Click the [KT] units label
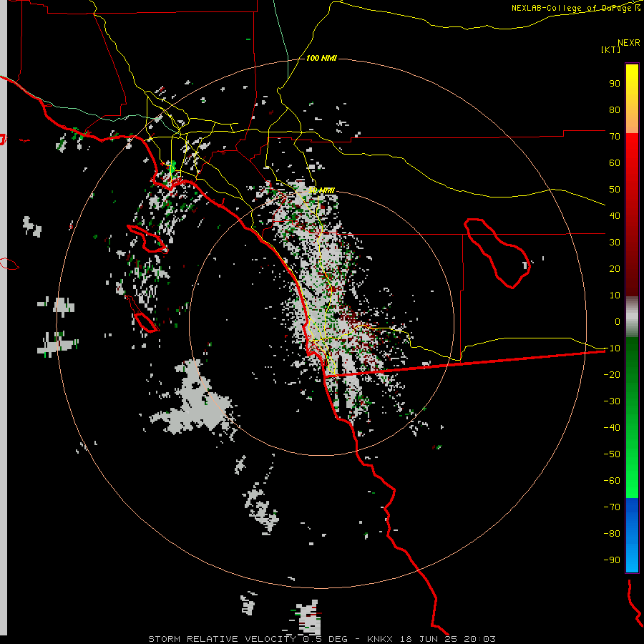Screen dimensions: 644x644 coord(610,49)
